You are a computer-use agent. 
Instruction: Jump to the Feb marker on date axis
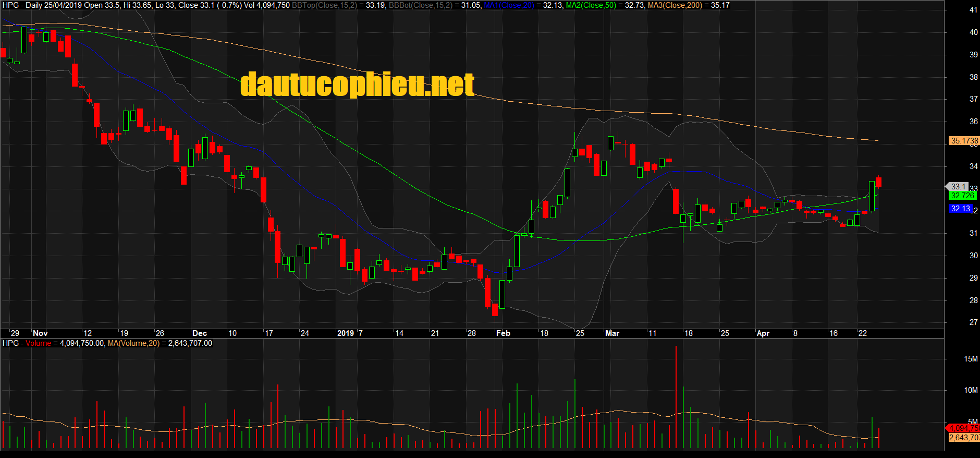click(503, 333)
